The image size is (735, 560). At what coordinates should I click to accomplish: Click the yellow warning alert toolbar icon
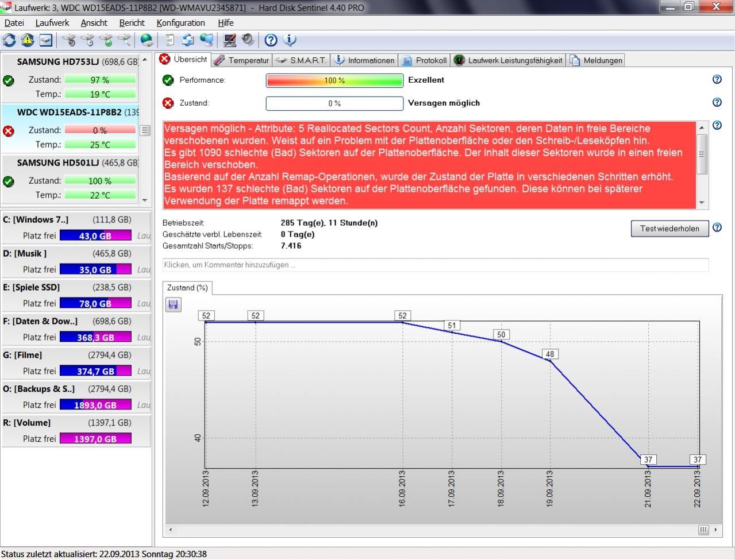tap(28, 40)
